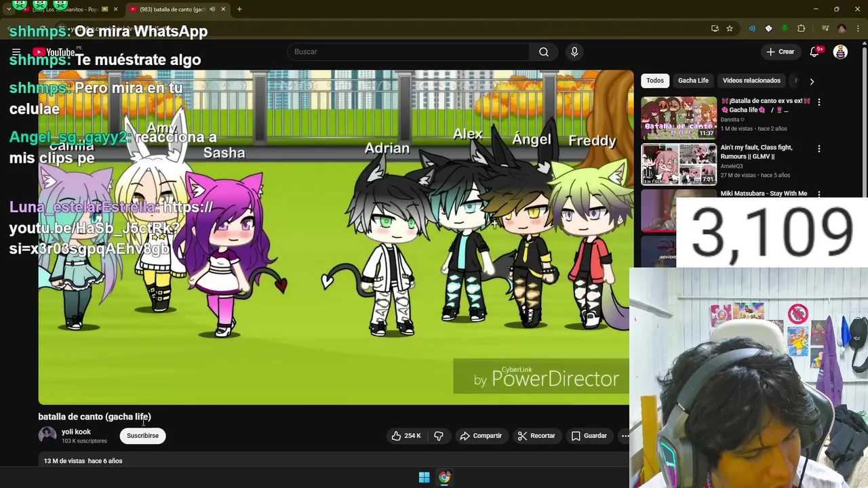Viewport: 868px width, 488px height.
Task: Open options for Batalla de canto ex video
Action: pos(818,102)
